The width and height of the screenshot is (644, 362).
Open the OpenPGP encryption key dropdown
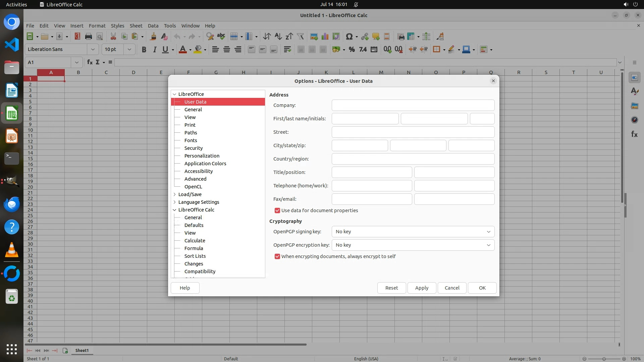click(413, 245)
